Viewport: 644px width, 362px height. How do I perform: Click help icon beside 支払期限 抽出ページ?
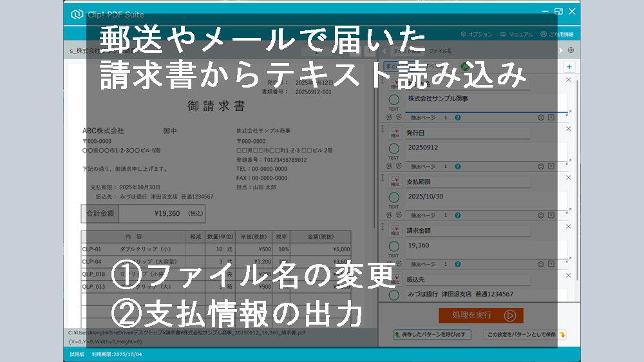[x=458, y=215]
